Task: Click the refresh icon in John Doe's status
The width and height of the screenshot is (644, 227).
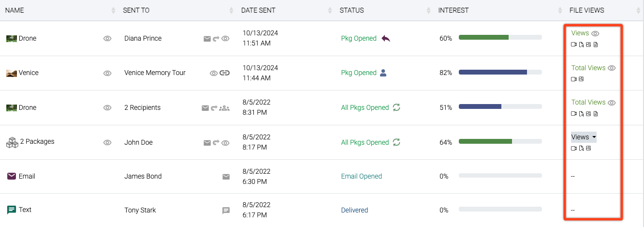Action: tap(396, 142)
